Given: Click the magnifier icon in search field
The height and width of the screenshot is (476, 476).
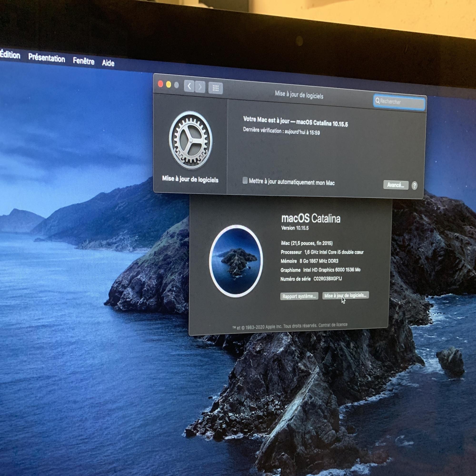Looking at the screenshot, I should 378,100.
